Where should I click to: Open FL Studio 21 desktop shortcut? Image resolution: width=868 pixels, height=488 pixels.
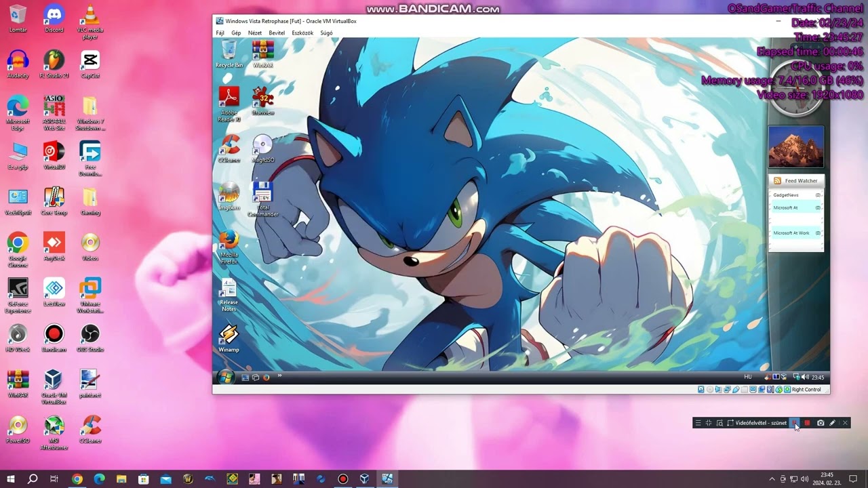(x=54, y=64)
